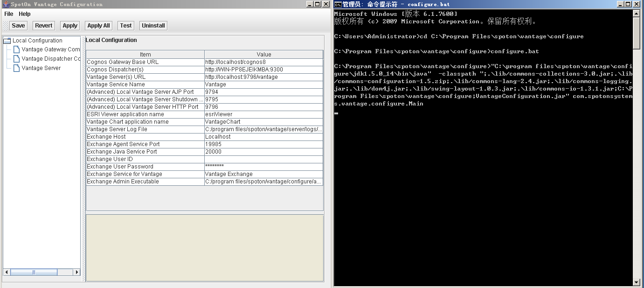Edit Cognos Gateway Base URL value

tap(264, 62)
